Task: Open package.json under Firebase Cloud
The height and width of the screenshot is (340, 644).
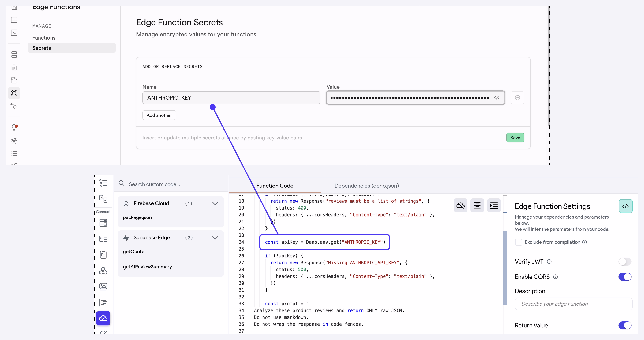Action: [137, 217]
